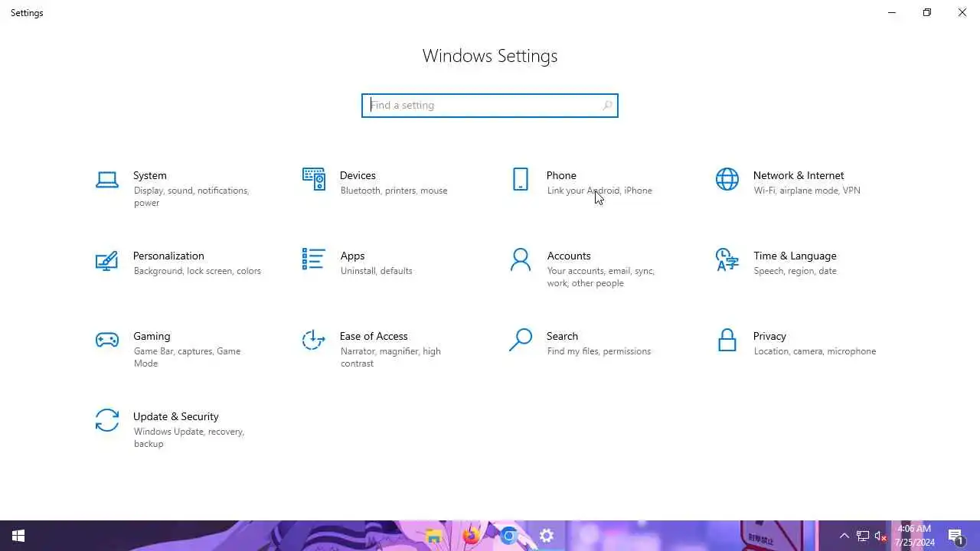Open the Devices keyboard-and-speaker icon

[314, 179]
